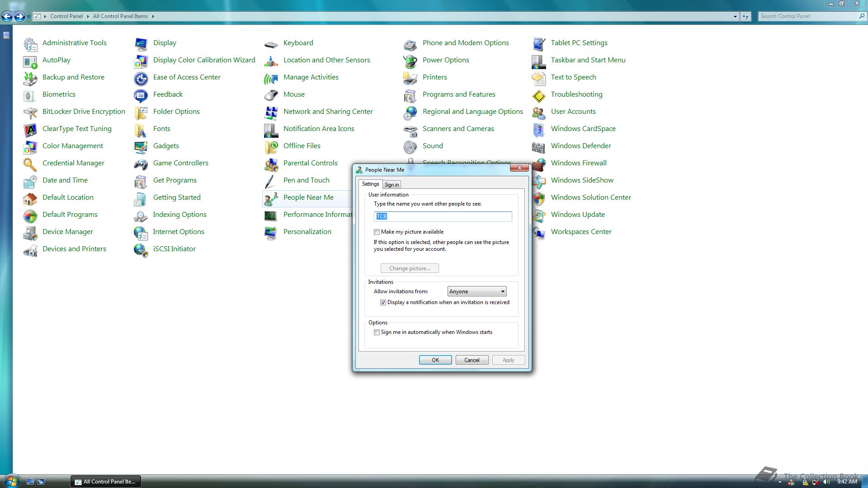Expand the chevron after Control Panel breadcrumb
868x488 pixels.
point(88,16)
